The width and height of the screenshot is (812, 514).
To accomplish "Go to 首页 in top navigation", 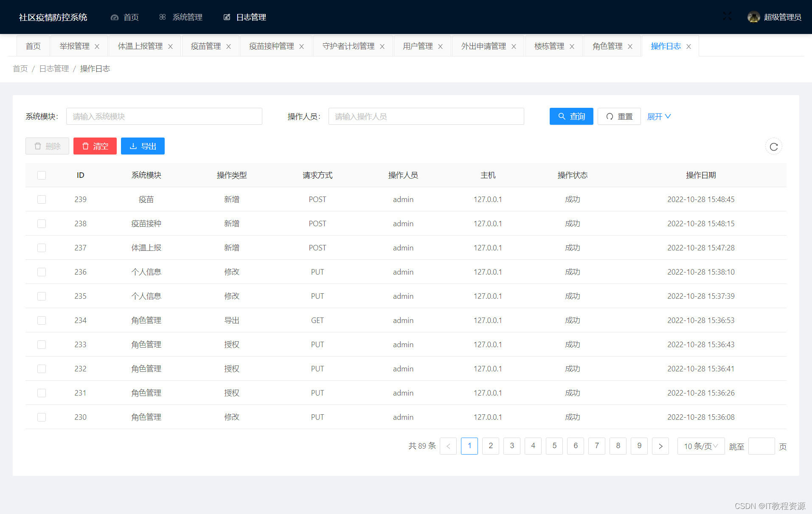I will [125, 17].
